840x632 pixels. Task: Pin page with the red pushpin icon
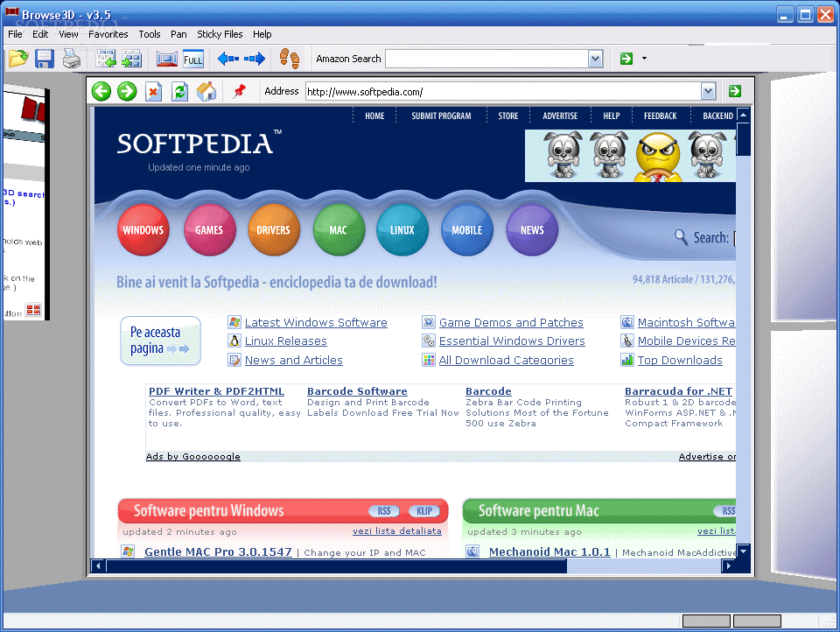click(240, 90)
